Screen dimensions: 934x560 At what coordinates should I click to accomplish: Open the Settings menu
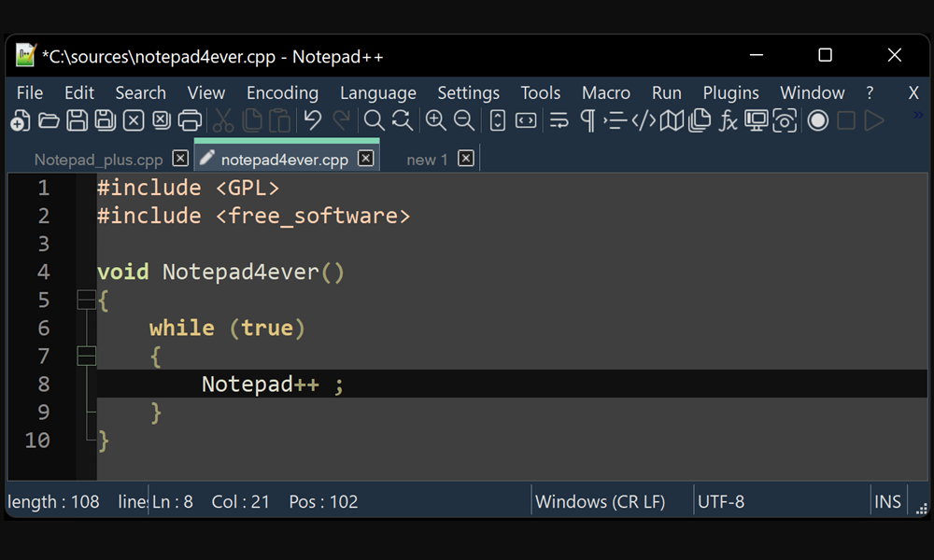(469, 92)
